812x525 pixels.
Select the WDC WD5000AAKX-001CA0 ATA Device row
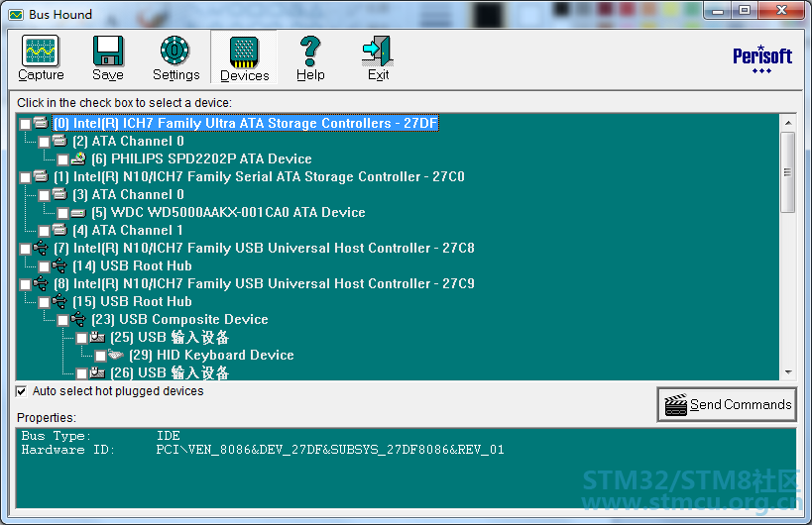point(228,212)
